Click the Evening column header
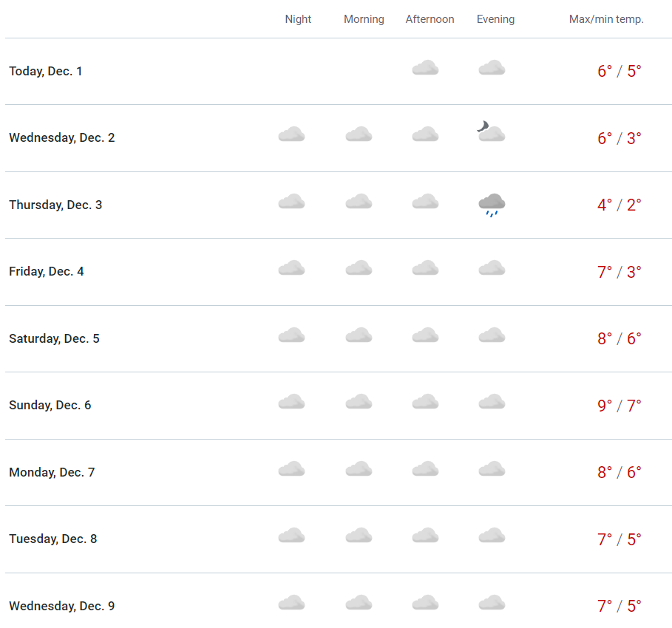This screenshot has width=672, height=628. [495, 19]
